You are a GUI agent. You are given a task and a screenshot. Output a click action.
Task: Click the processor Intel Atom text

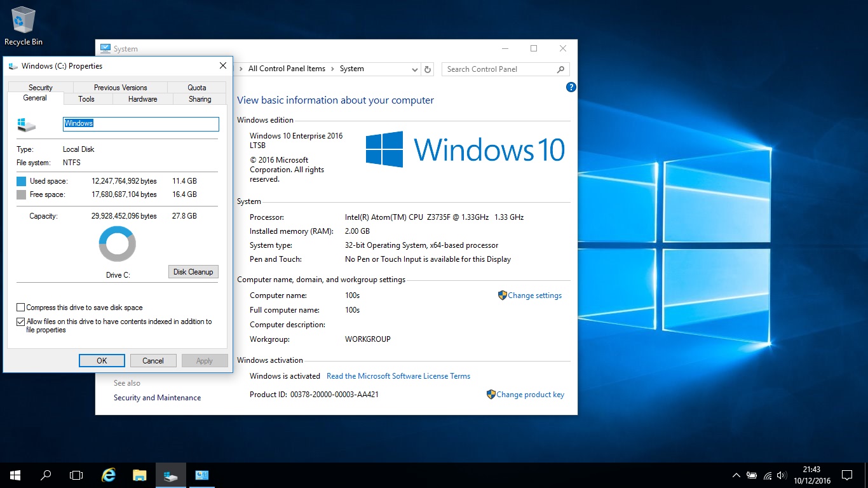pos(434,217)
